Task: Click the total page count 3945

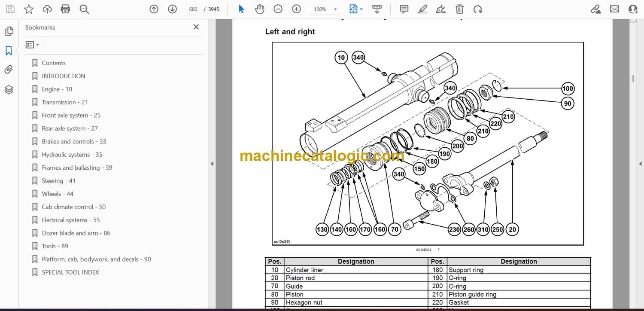Action: pyautogui.click(x=214, y=9)
